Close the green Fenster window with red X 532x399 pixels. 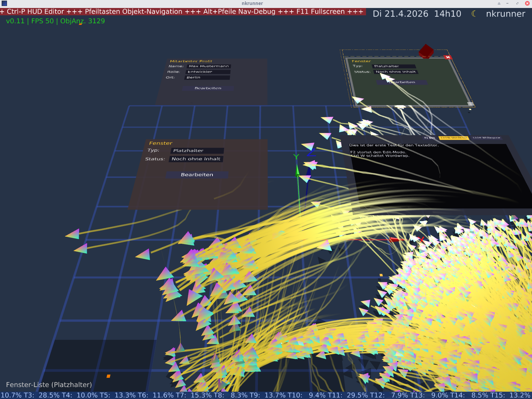(448, 57)
